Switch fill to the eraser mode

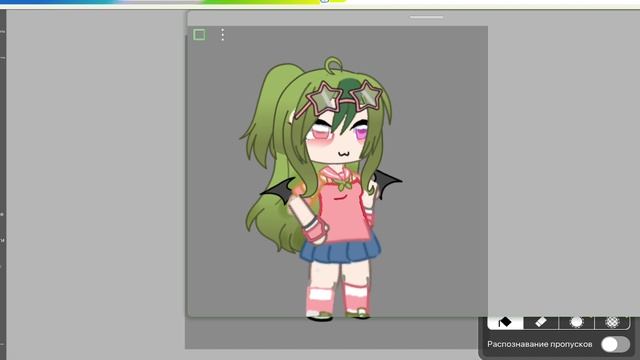[x=541, y=322]
